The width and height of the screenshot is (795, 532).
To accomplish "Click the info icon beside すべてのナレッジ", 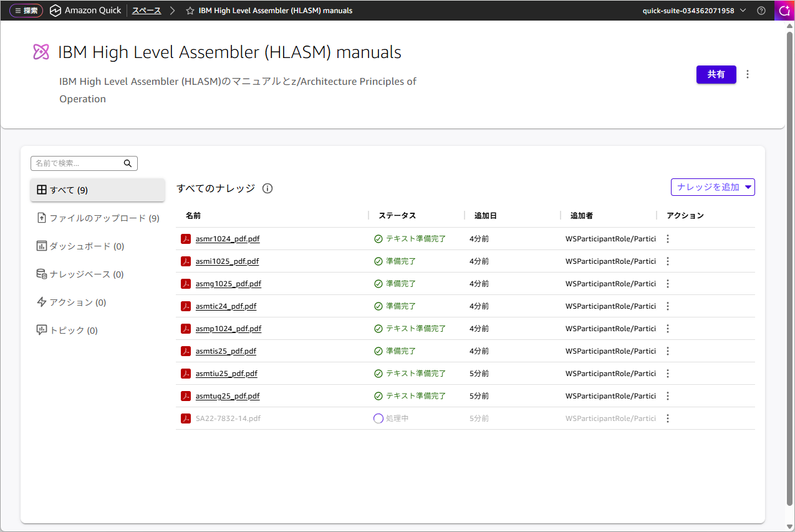I will coord(267,188).
